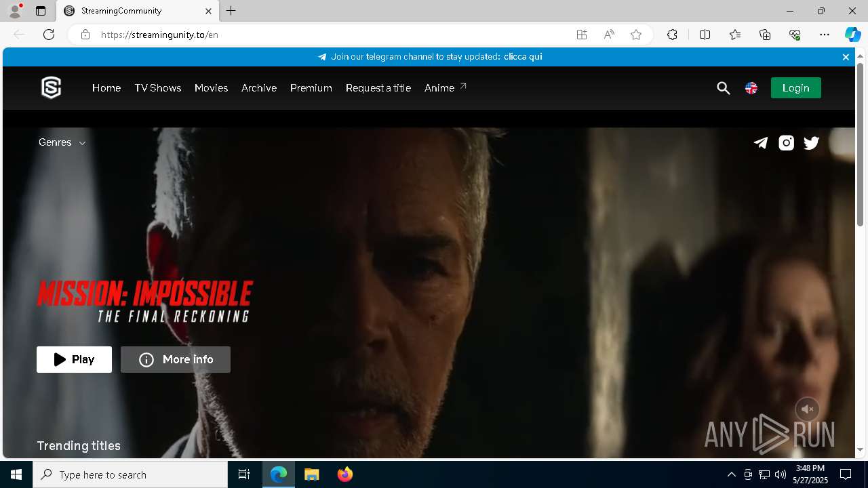Image resolution: width=868 pixels, height=488 pixels.
Task: Close the StreamingCommunity tab
Action: pos(209,11)
